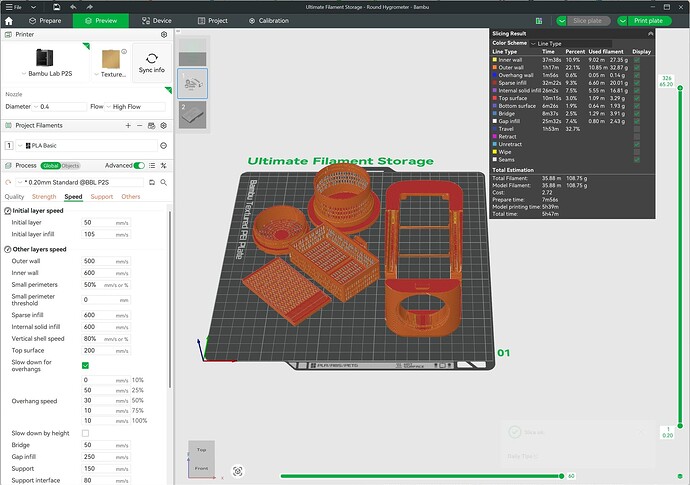Toggle Inner wall display checkbox
690x485 pixels.
tap(637, 60)
